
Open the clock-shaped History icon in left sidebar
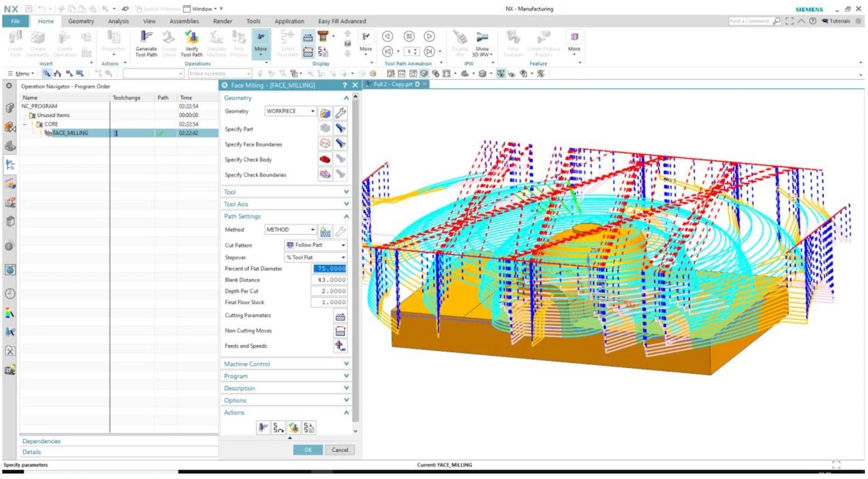10,293
